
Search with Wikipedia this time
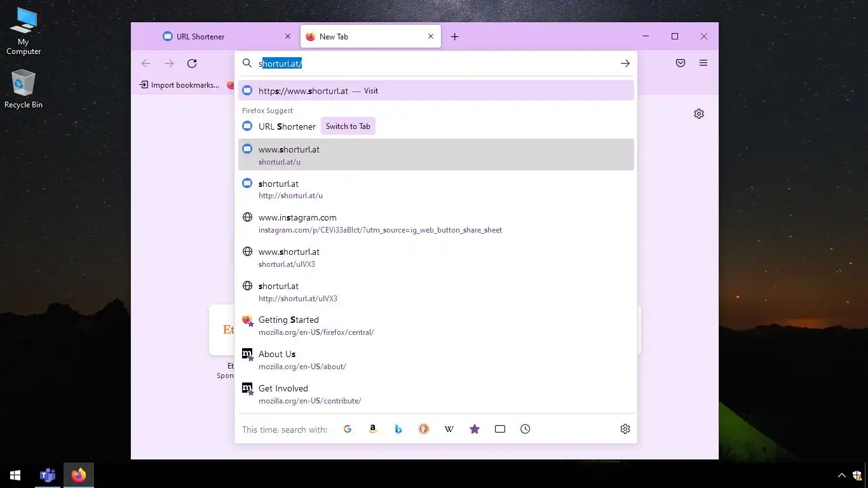(449, 429)
